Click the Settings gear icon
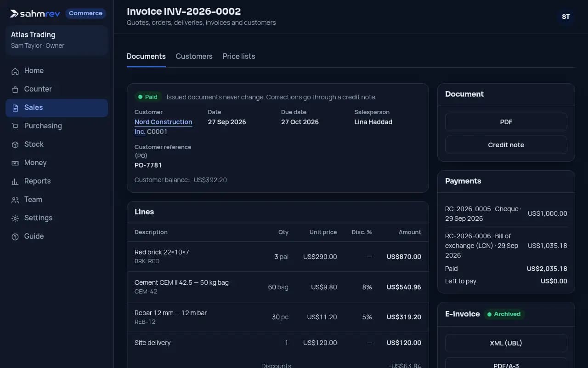Image resolution: width=588 pixels, height=368 pixels. click(15, 218)
